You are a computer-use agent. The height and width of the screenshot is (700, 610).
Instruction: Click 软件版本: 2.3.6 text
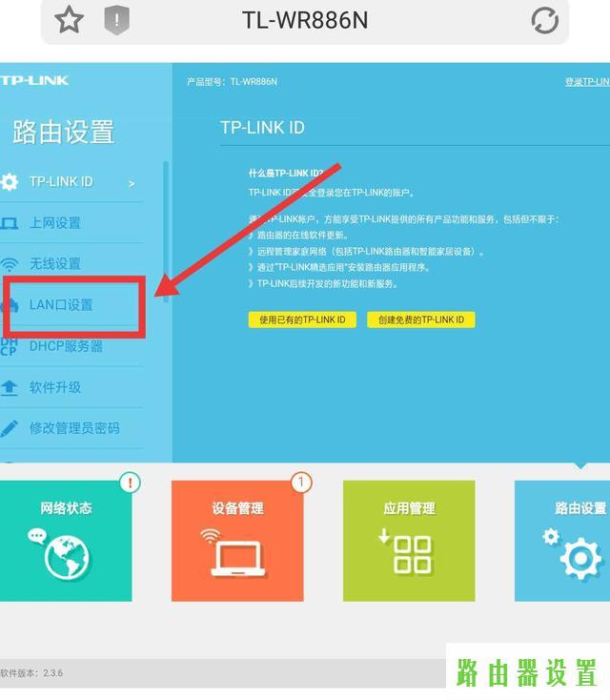coord(31,673)
